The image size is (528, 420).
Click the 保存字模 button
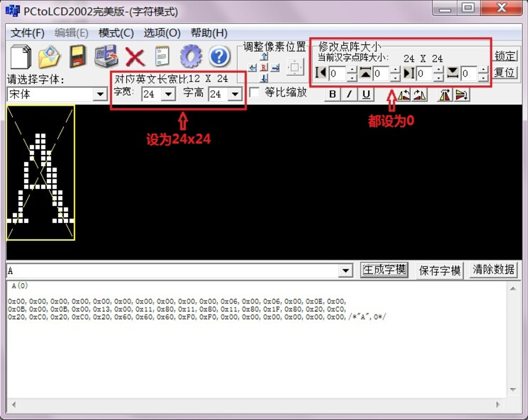click(440, 270)
